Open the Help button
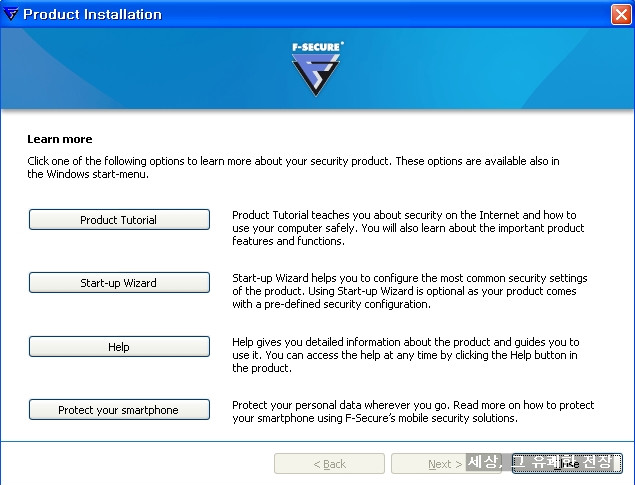Screen dimensions: 635x485 click(x=119, y=347)
